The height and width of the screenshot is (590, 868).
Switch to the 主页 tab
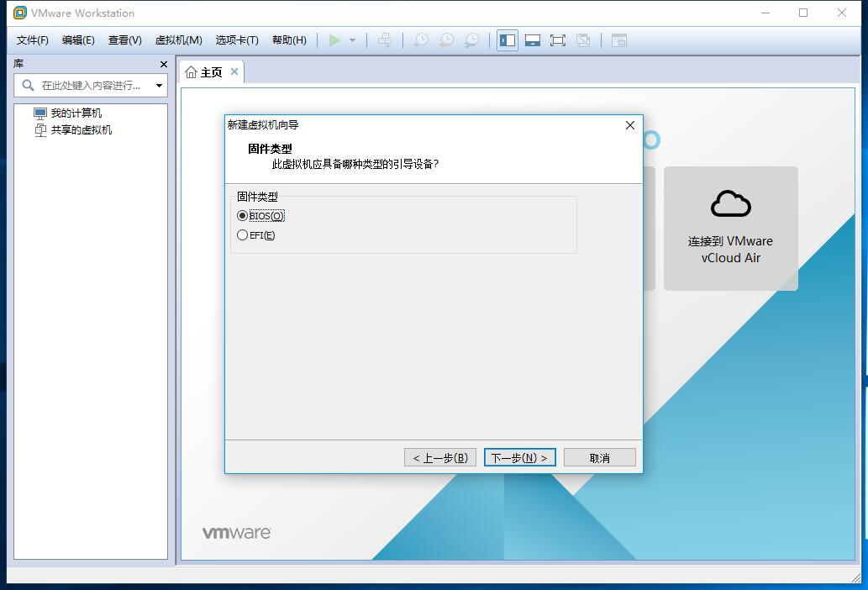click(x=210, y=71)
